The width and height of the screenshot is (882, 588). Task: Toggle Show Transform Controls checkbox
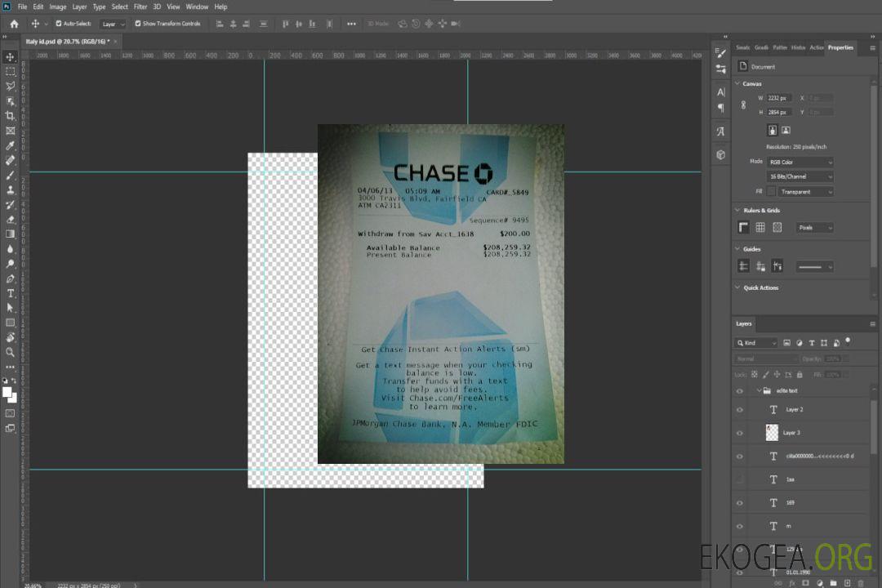pos(138,24)
